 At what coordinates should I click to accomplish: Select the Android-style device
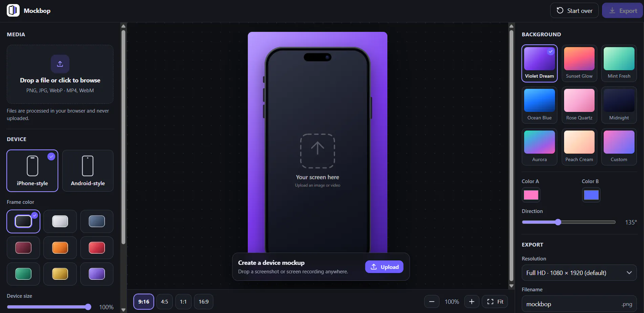[88, 171]
